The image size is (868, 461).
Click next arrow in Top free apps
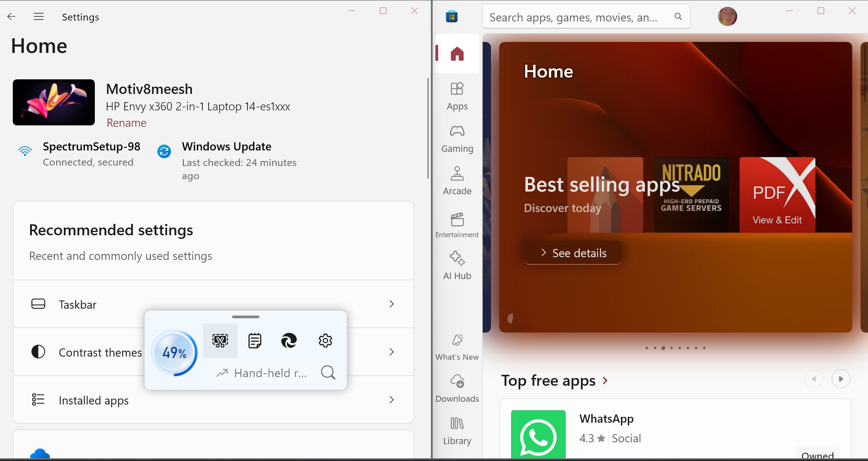point(841,379)
